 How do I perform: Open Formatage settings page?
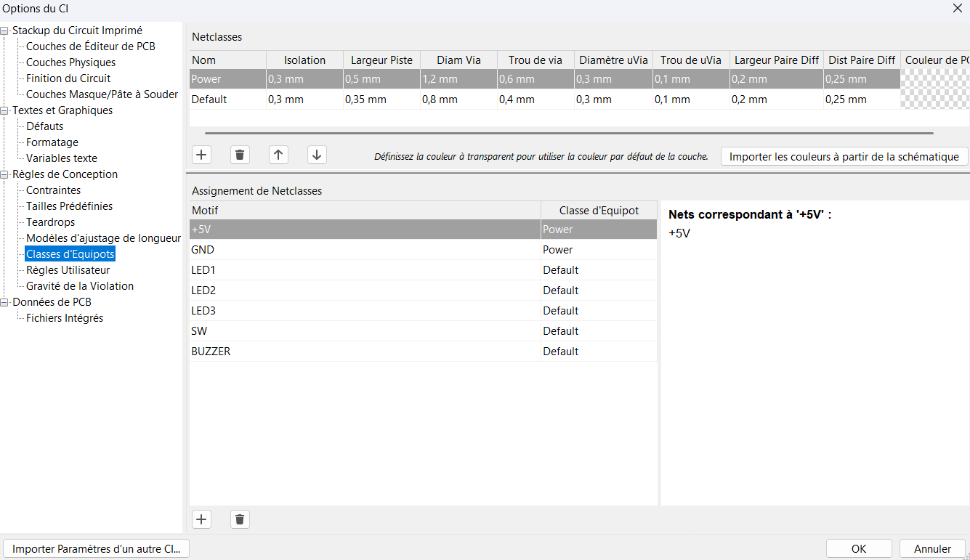coord(52,142)
